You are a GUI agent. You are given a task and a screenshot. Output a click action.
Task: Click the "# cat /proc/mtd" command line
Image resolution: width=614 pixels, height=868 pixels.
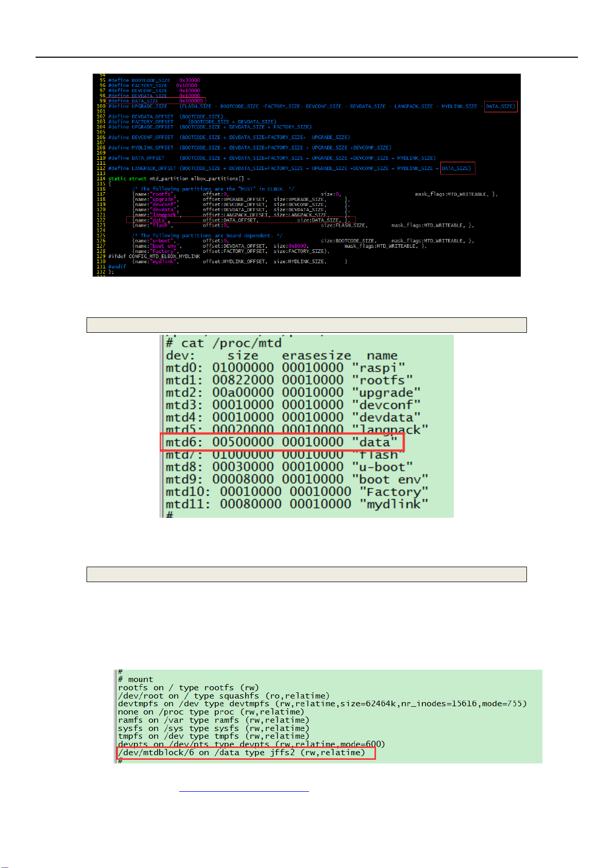tap(224, 343)
